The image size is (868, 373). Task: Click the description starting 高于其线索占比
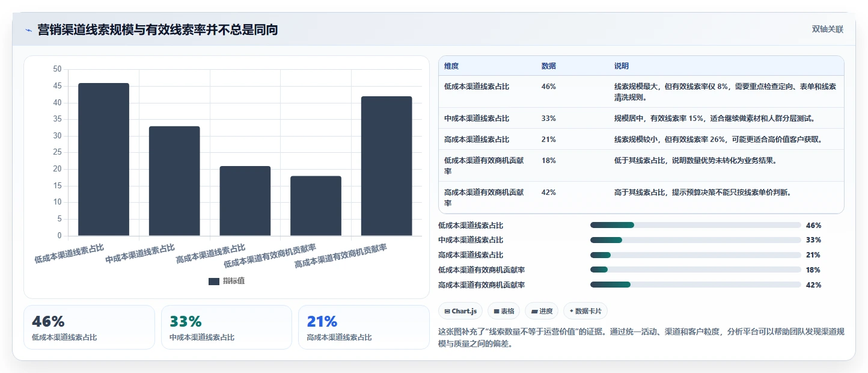(x=702, y=193)
